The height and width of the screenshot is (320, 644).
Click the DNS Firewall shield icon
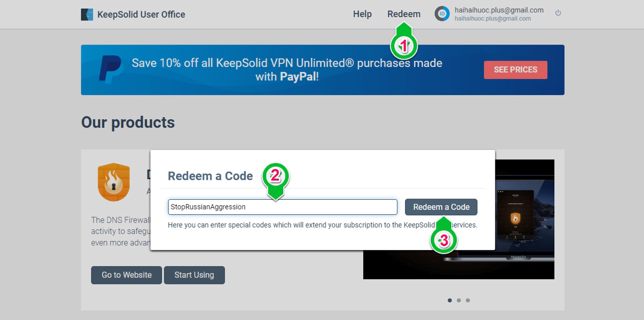pos(114,182)
